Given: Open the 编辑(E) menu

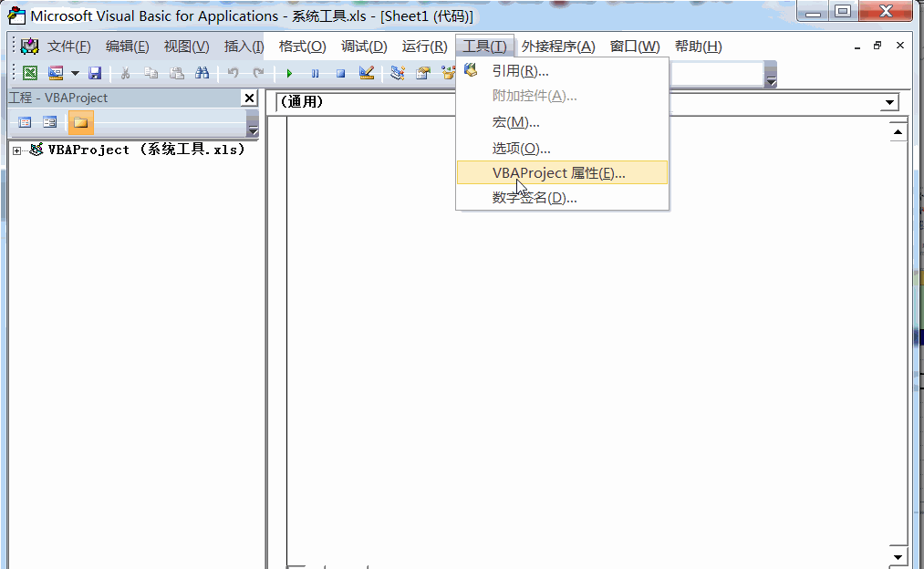Looking at the screenshot, I should (x=128, y=47).
